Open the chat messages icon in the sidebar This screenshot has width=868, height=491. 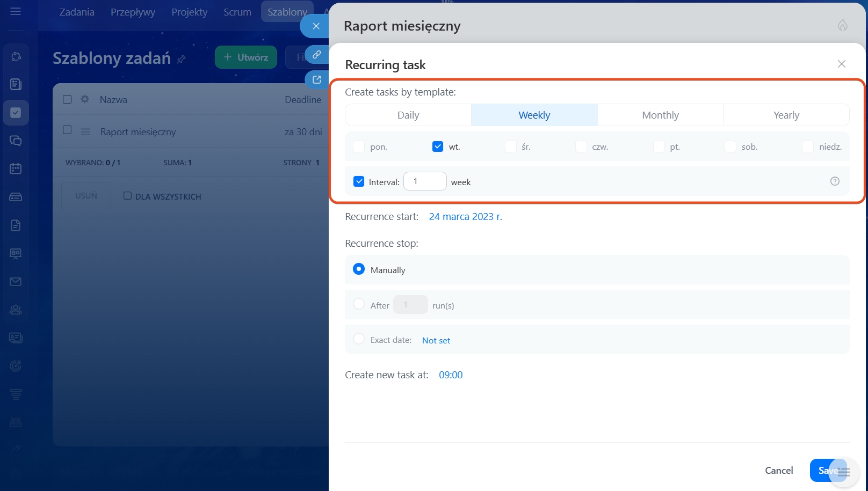[16, 141]
